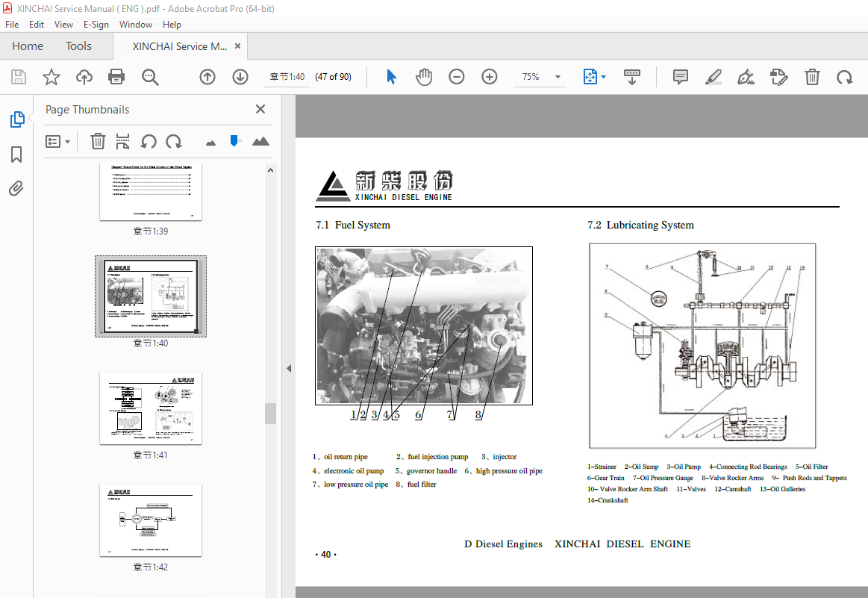Open the File menu
This screenshot has height=598, width=868.
coord(12,25)
